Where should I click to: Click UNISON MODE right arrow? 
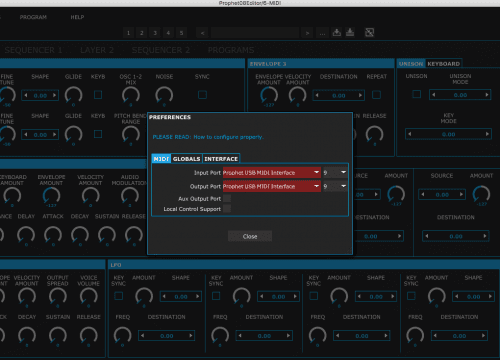[x=487, y=95]
